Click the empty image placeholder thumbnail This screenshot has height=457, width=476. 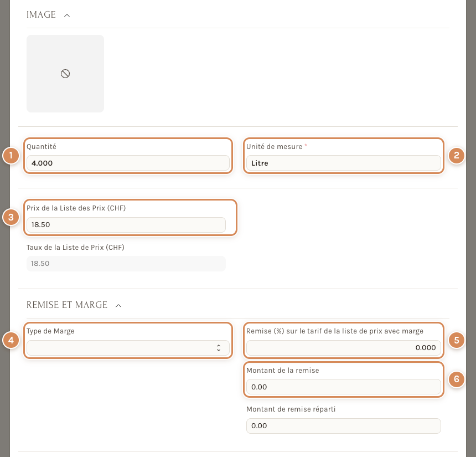tap(65, 74)
